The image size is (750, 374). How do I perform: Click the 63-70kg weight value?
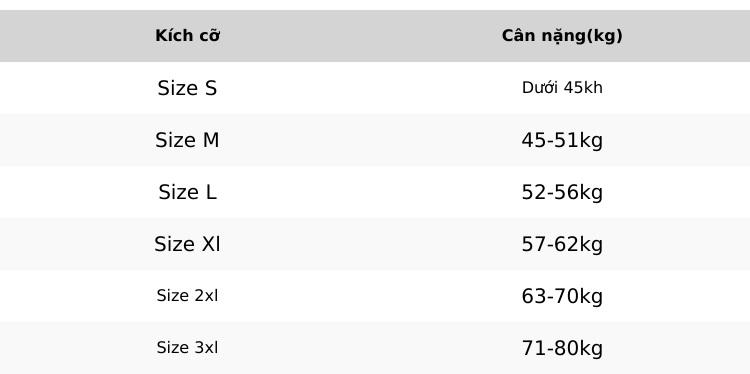[x=562, y=297]
